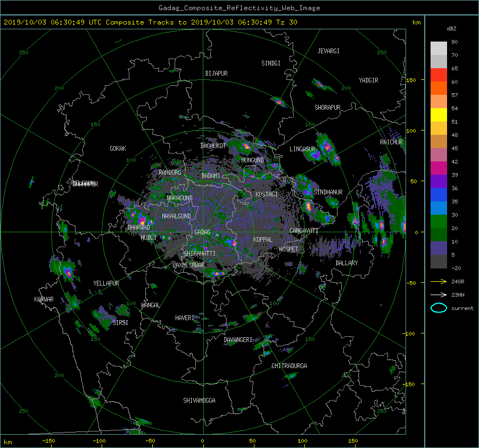Click the km label at bottom-left corner
479x448 pixels.
[x=7, y=442]
